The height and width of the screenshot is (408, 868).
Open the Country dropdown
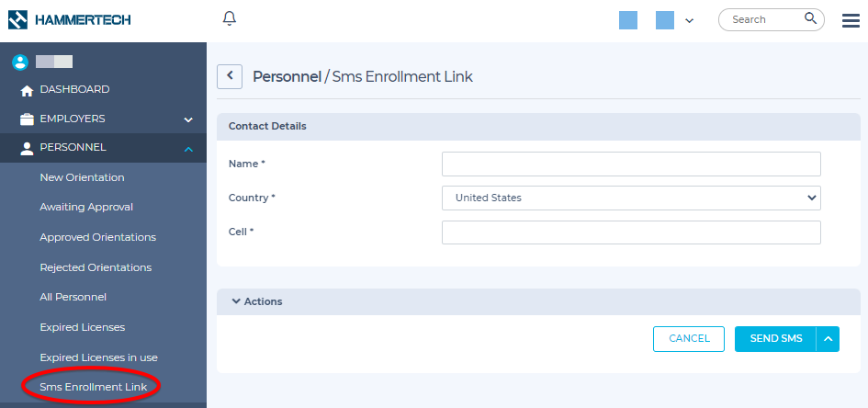pos(631,198)
